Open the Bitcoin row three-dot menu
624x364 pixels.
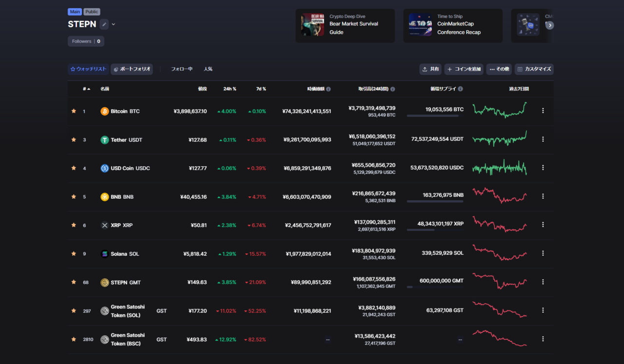point(543,111)
